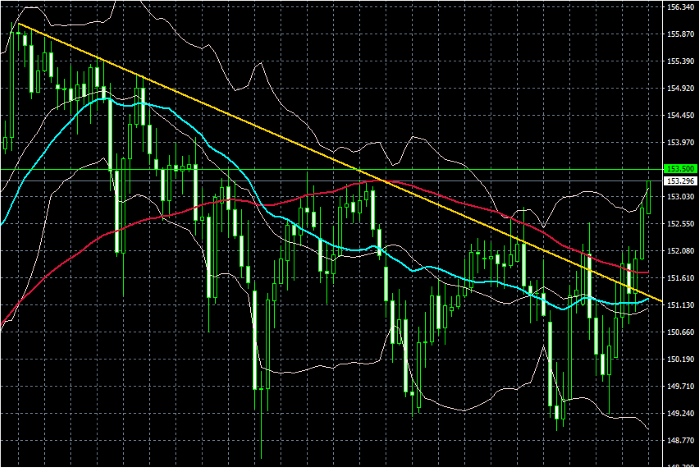Click the 149.240 axis label
The image size is (700, 468).
click(681, 414)
